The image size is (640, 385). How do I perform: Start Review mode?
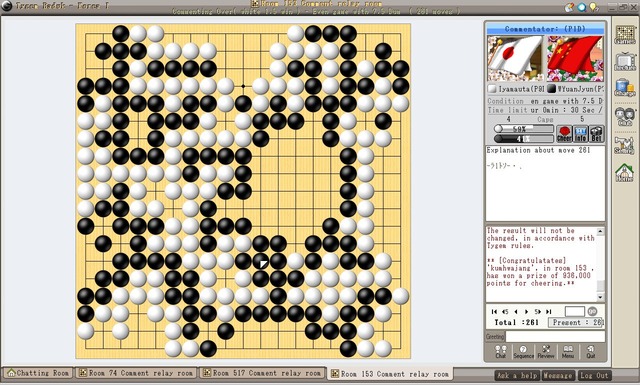pos(546,352)
